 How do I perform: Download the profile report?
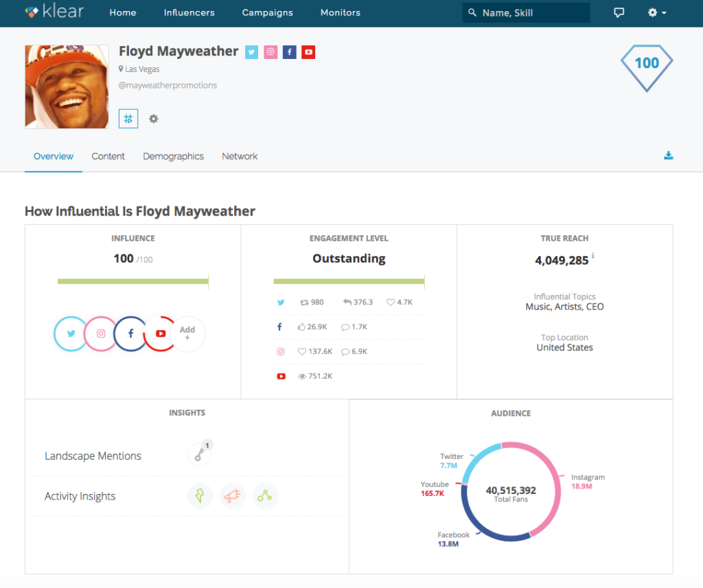click(x=668, y=156)
